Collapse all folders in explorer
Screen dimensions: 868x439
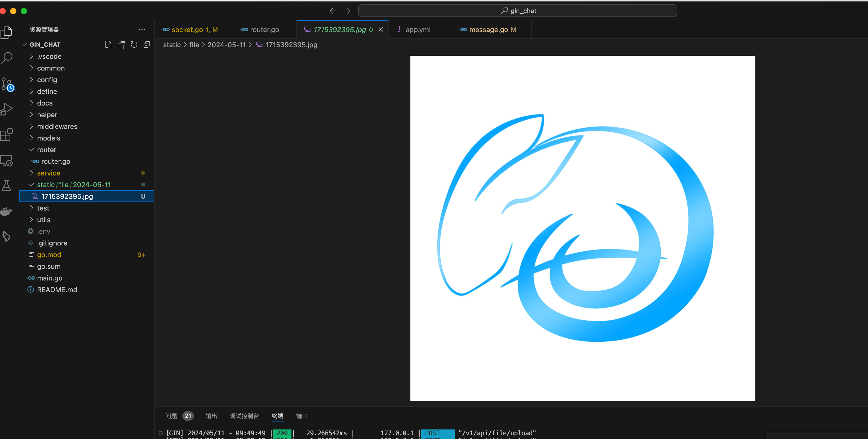pyautogui.click(x=147, y=45)
